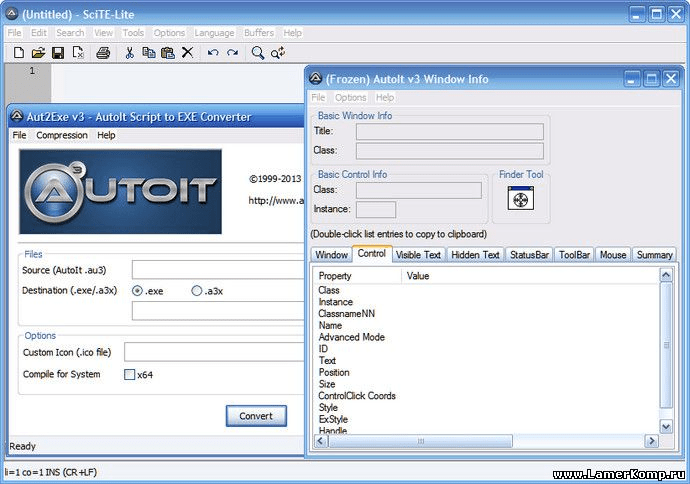This screenshot has width=690, height=484.
Task: Save the file using the floppy disk icon
Action: click(x=58, y=53)
